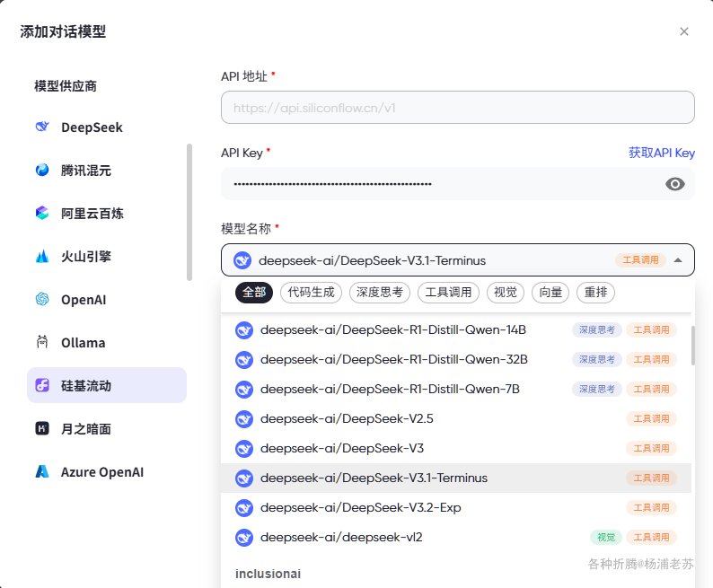Click the inclusionai group header
This screenshot has height=588, width=713.
coord(268,574)
